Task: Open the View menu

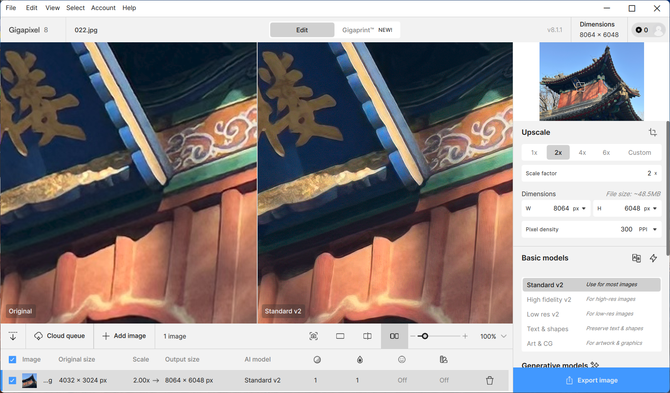Action: (x=53, y=8)
